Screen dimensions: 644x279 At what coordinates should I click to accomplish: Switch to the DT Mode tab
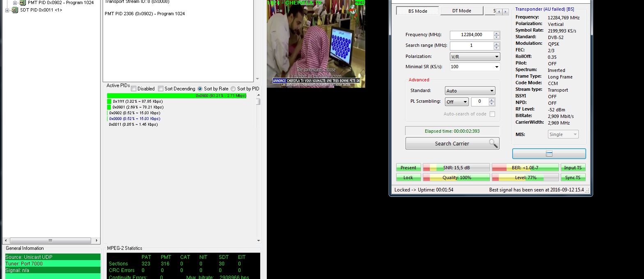click(x=461, y=11)
